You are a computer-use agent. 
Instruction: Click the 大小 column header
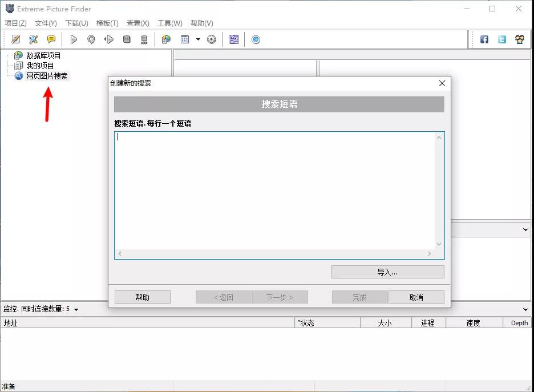386,323
